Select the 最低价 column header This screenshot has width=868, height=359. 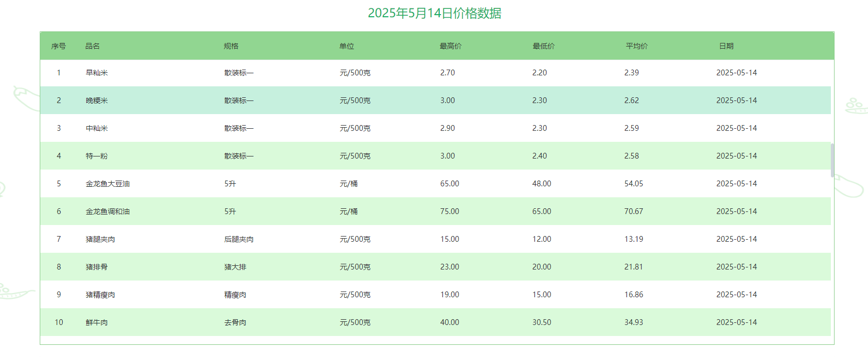[543, 46]
